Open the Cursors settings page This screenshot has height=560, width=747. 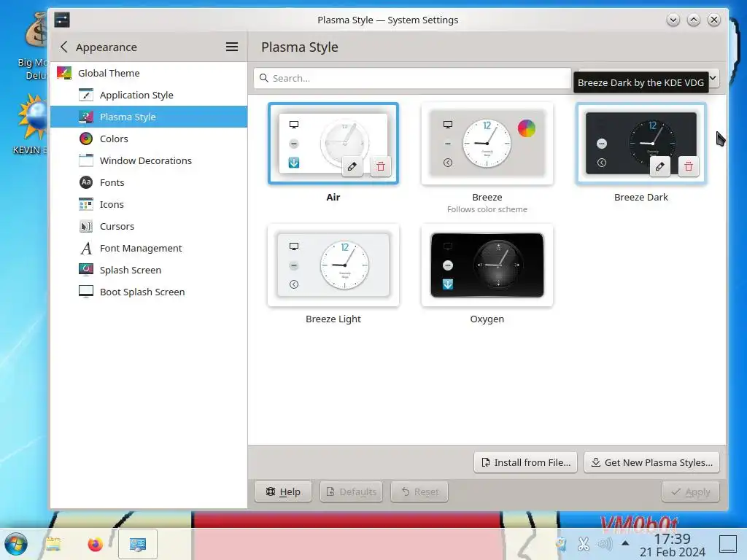pyautogui.click(x=149, y=226)
